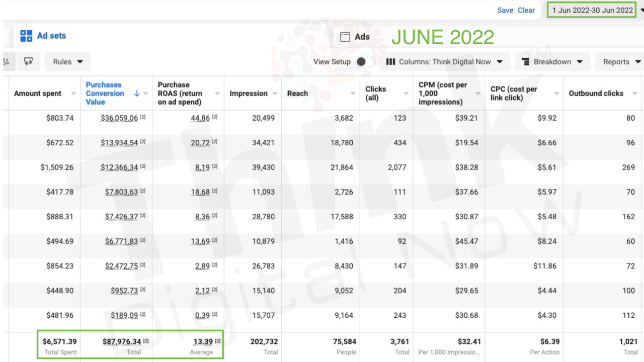Click the Ads tab window icon

pos(345,37)
